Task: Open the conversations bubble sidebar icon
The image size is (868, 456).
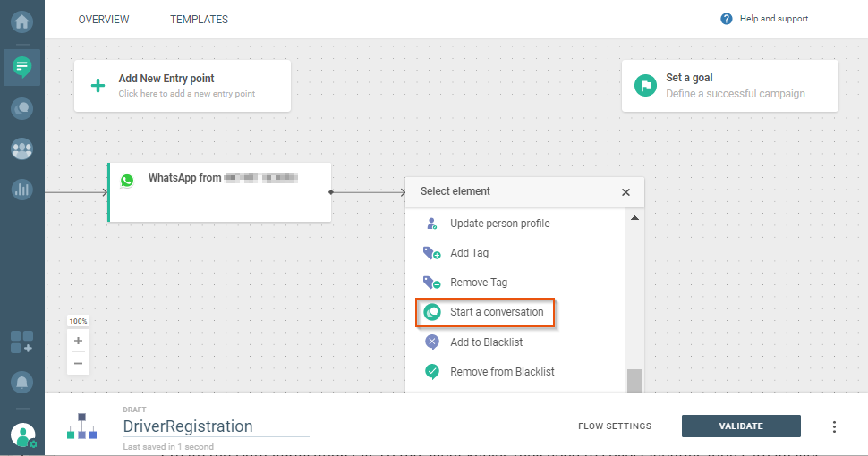Action: (x=21, y=108)
